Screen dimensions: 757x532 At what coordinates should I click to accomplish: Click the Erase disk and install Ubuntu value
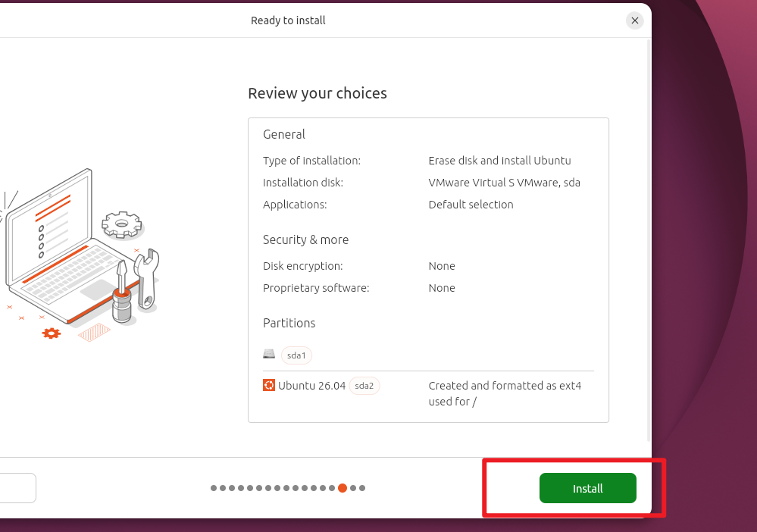tap(499, 161)
